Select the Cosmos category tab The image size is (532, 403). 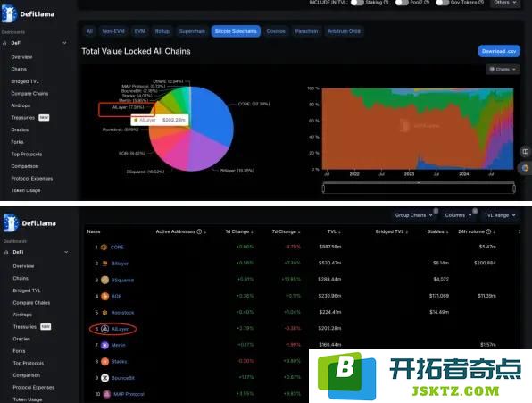click(276, 31)
